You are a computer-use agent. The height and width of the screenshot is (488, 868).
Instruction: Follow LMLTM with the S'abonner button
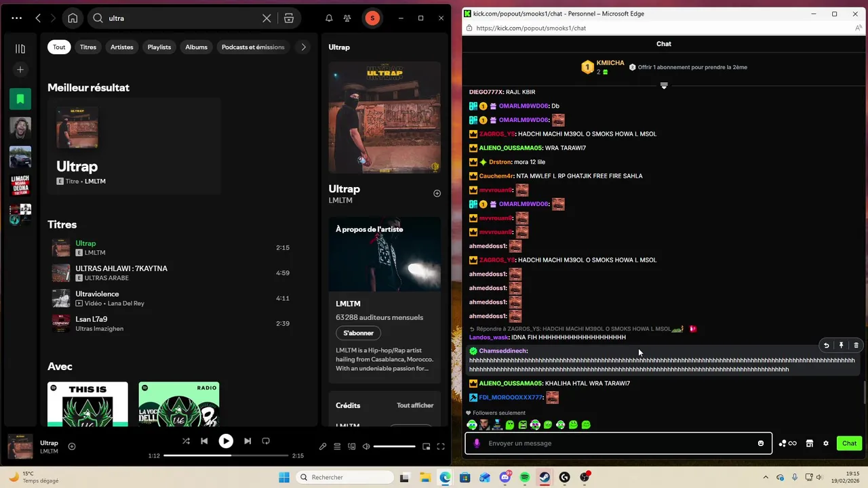358,333
